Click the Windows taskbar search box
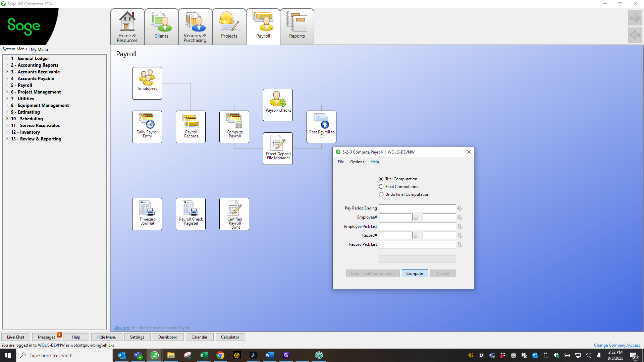This screenshot has width=644, height=362. [64, 355]
